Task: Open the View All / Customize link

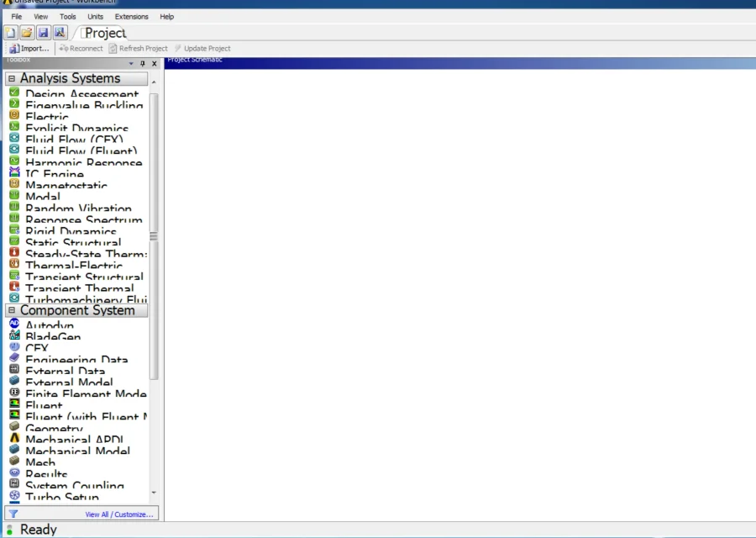Action: pos(118,514)
